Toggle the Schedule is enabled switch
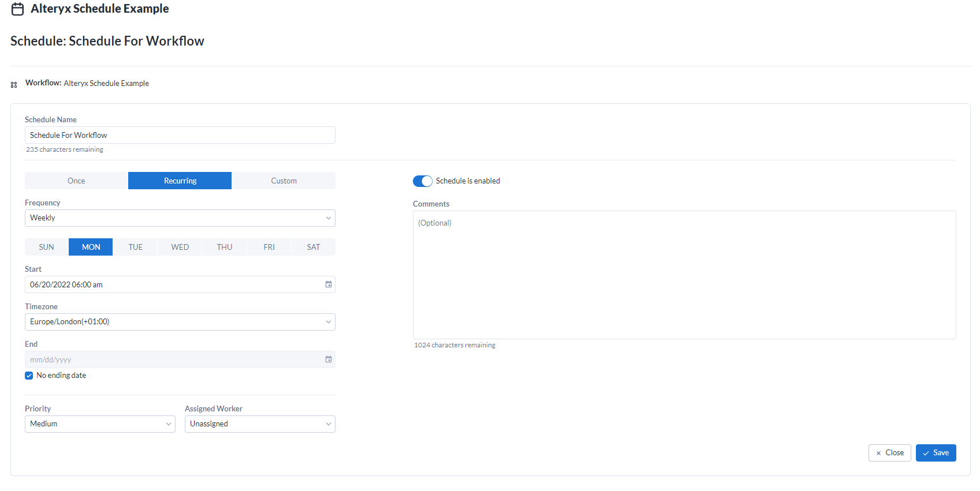This screenshot has height=491, width=980. pos(423,181)
